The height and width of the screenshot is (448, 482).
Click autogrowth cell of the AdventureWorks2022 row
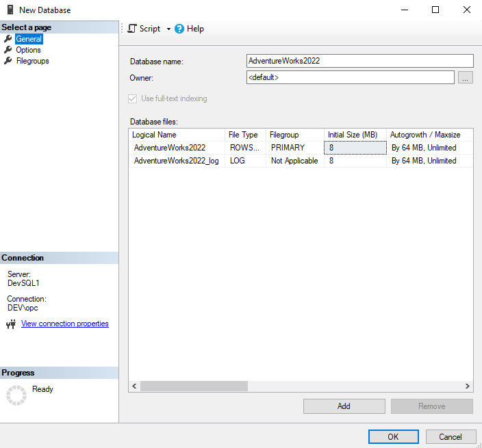click(x=429, y=148)
